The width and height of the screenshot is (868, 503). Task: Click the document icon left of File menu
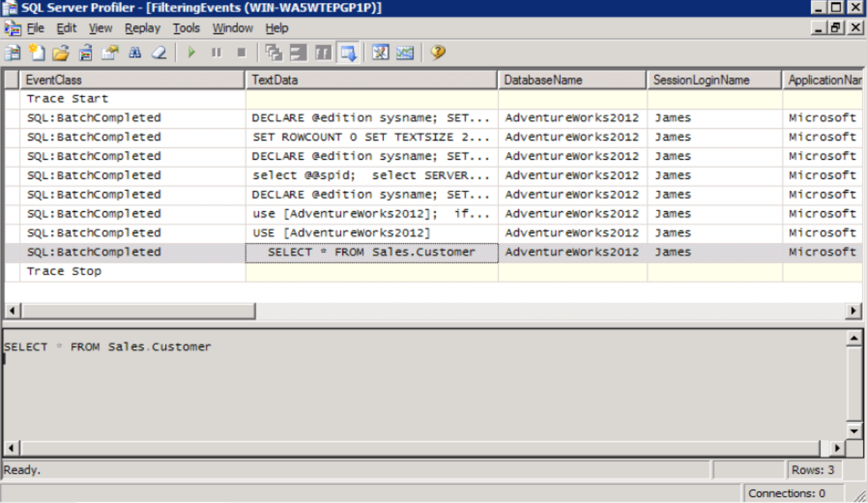pyautogui.click(x=13, y=28)
